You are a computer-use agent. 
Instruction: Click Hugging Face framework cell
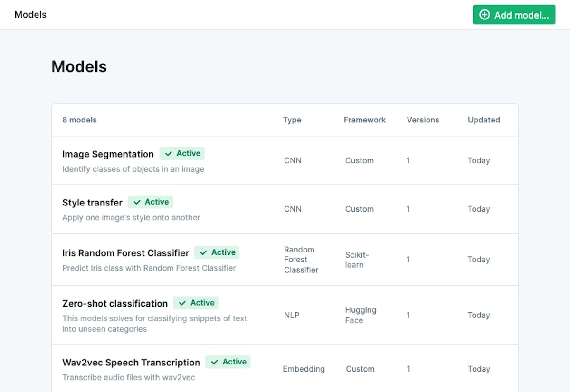coord(361,315)
